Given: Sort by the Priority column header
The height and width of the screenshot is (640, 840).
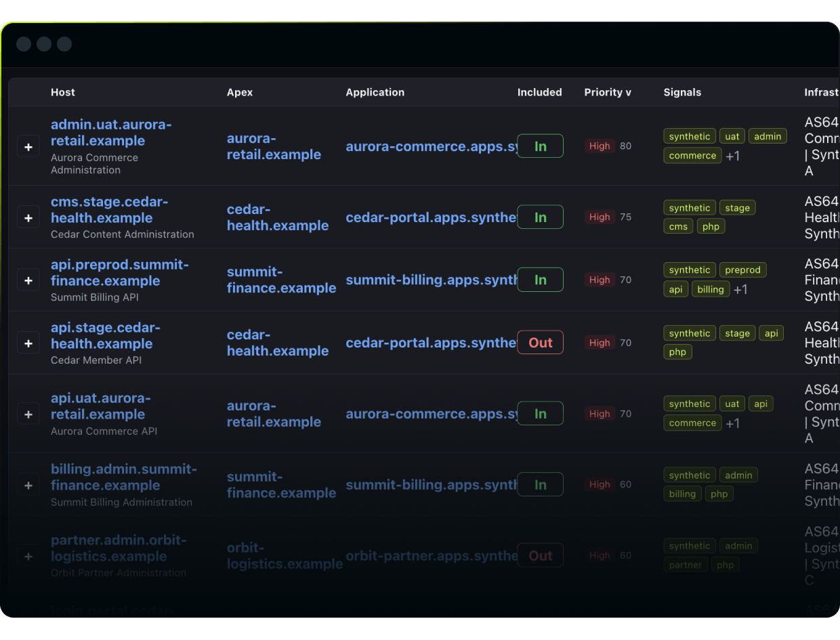Looking at the screenshot, I should 608,92.
